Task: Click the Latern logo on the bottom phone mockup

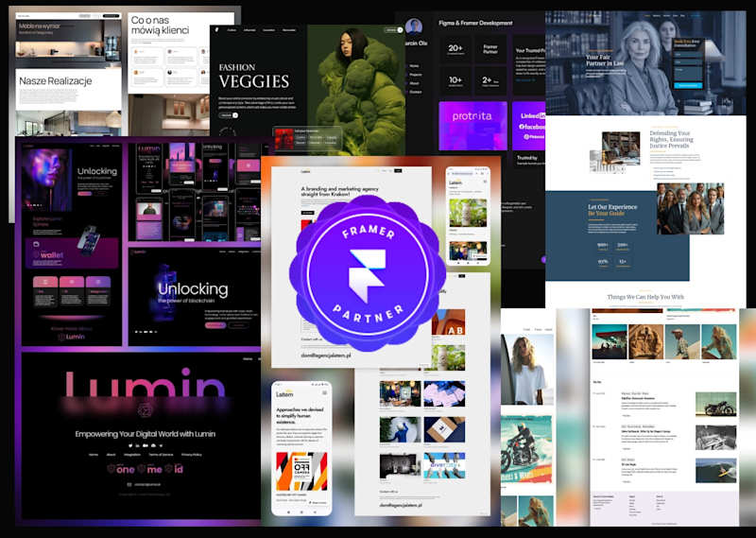Action: coord(284,393)
